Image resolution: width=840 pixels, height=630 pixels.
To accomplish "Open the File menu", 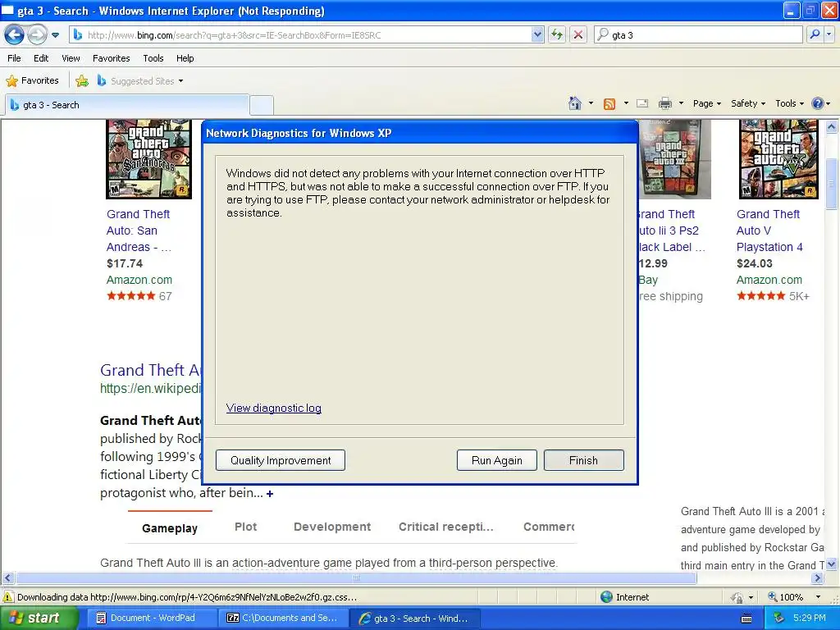I will 15,58.
